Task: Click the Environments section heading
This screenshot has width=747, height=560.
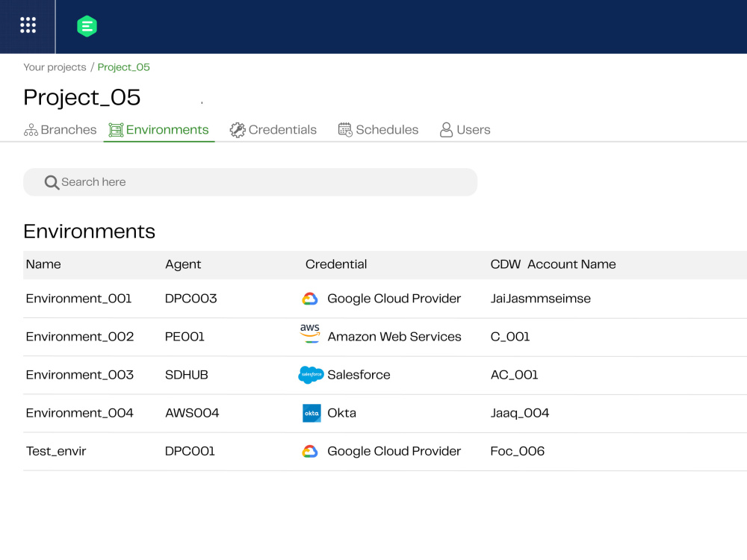Action: coord(90,231)
